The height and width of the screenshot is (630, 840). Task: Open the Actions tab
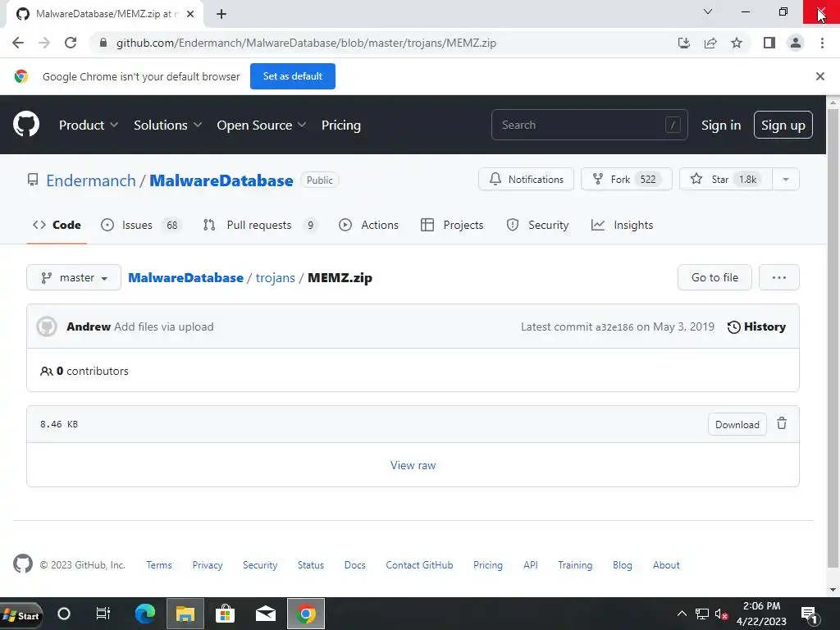[368, 225]
